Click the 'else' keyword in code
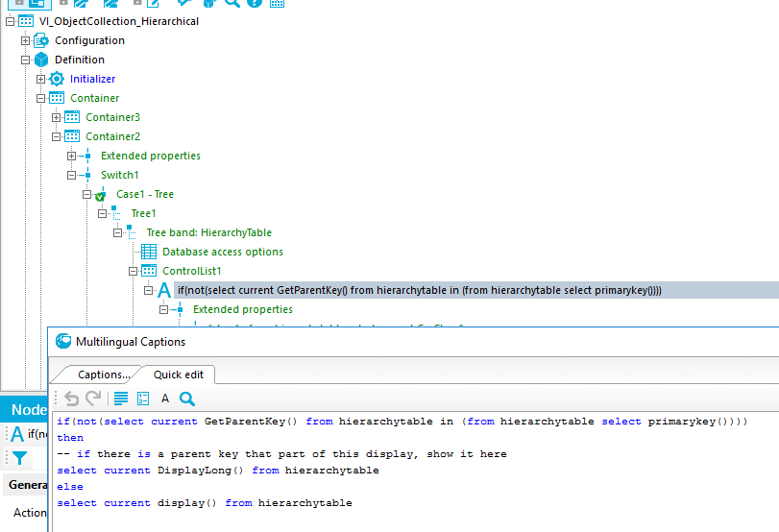The image size is (779, 532). (70, 487)
